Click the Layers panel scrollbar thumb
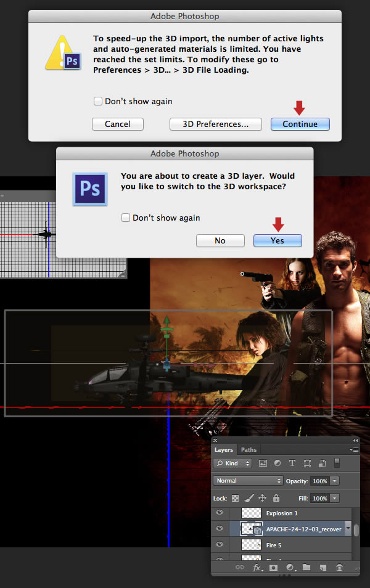 356,530
